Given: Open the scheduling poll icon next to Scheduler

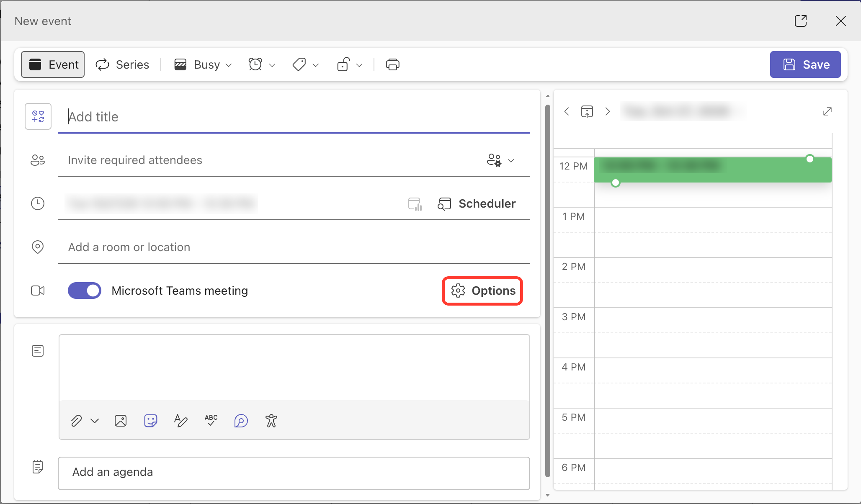Looking at the screenshot, I should pos(415,204).
